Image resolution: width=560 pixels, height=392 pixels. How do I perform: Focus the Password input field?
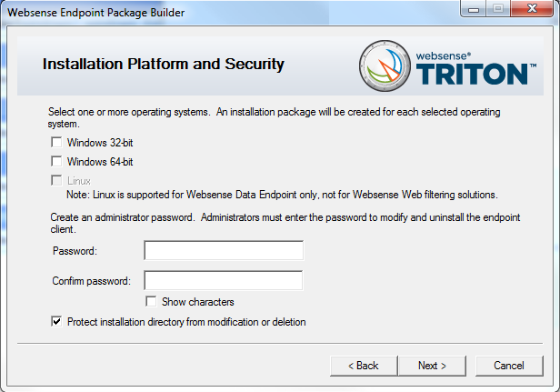click(x=224, y=250)
